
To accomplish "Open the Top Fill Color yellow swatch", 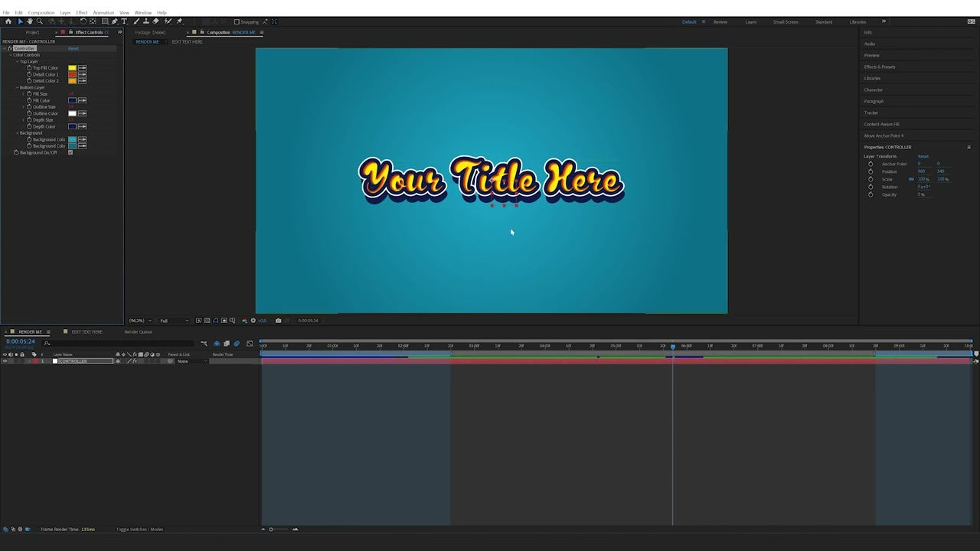I will coord(70,67).
